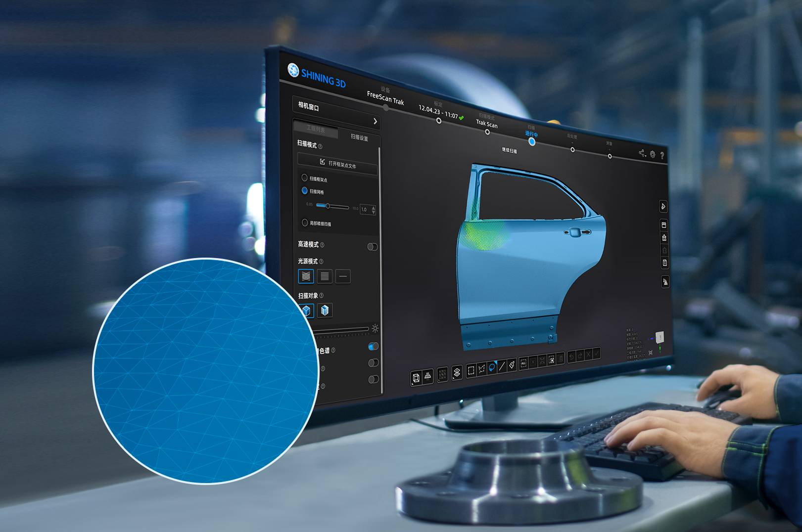Switch to the 工程列表 tab
The image size is (802, 532).
(x=316, y=129)
